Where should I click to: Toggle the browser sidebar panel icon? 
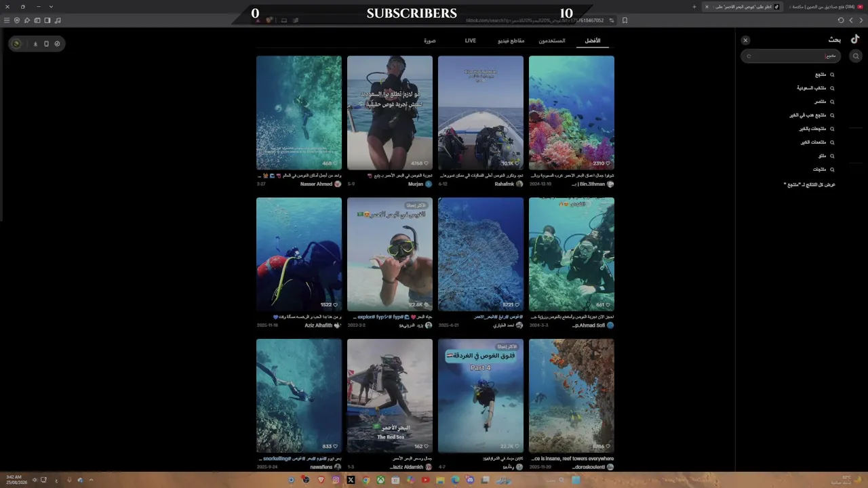[x=47, y=20]
